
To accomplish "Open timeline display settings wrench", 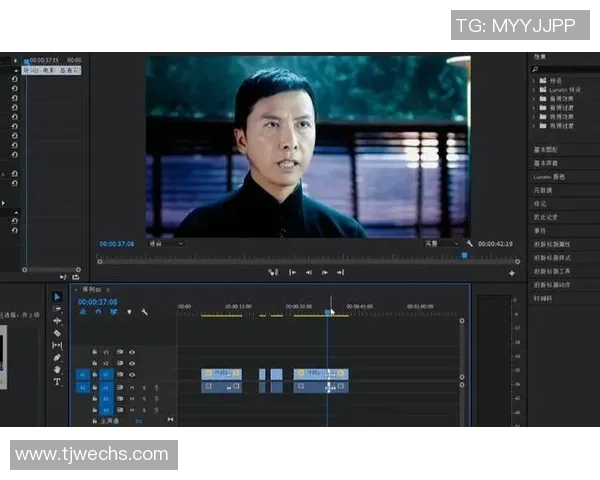I will [144, 312].
